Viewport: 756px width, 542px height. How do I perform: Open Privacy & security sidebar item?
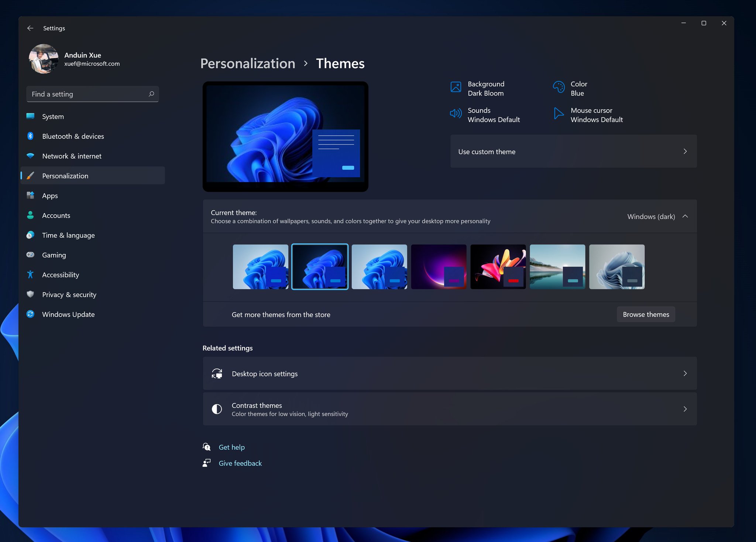(x=69, y=294)
